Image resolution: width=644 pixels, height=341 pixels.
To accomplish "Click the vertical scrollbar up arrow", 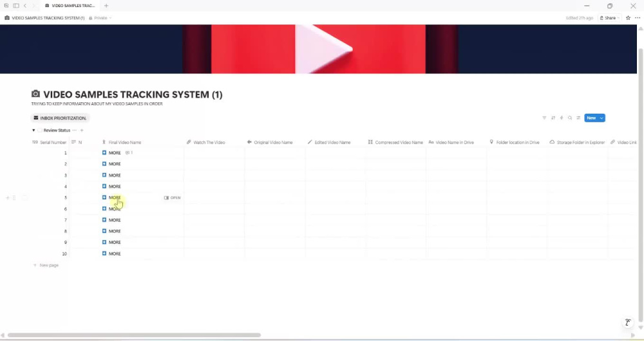I will tap(640, 28).
